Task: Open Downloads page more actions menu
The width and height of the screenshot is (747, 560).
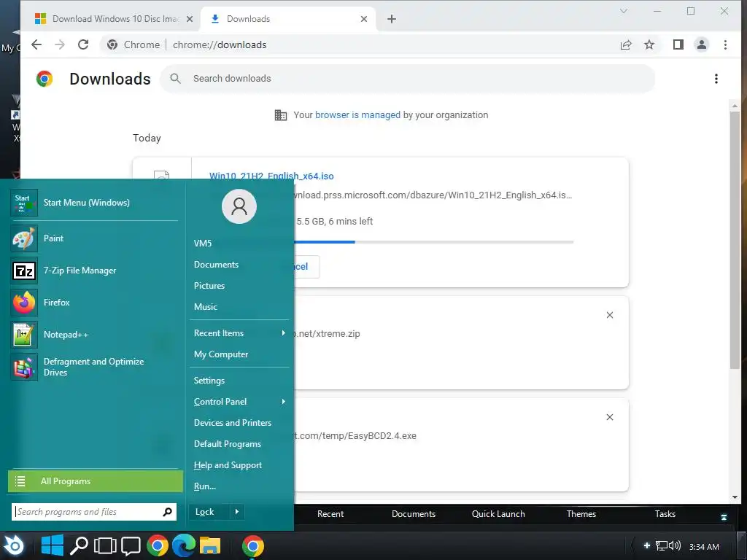Action: click(716, 79)
